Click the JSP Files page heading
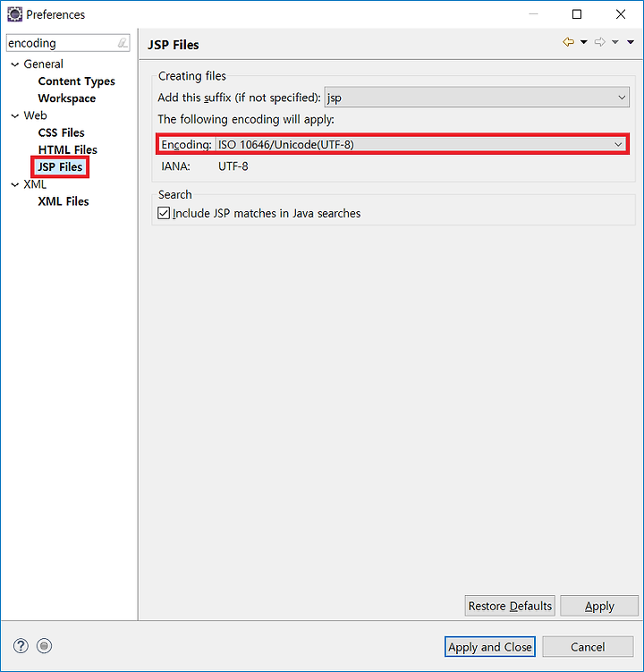The image size is (644, 672). pyautogui.click(x=174, y=45)
